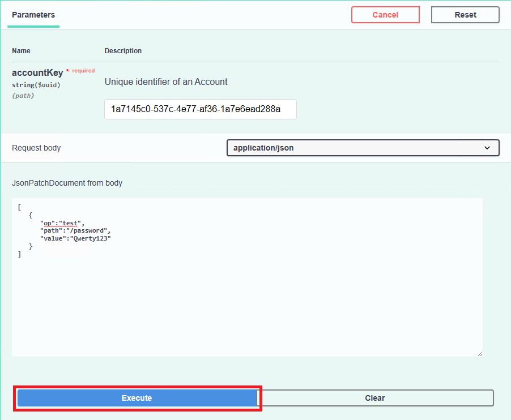
Task: Click the textarea resize handle in the corner
Action: pos(480,354)
